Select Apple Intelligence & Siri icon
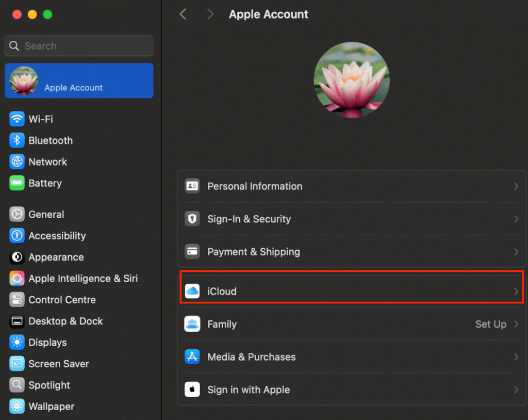This screenshot has width=528, height=420. click(x=17, y=279)
